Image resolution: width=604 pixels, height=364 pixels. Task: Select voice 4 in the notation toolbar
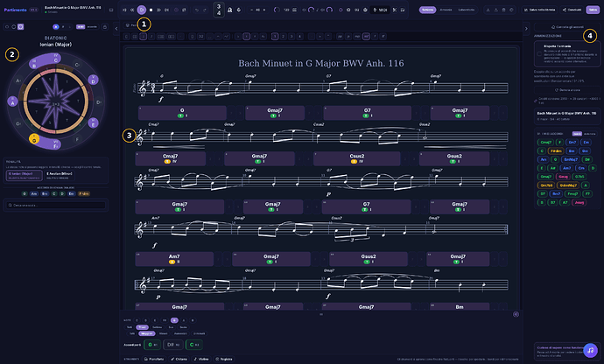pos(299,36)
